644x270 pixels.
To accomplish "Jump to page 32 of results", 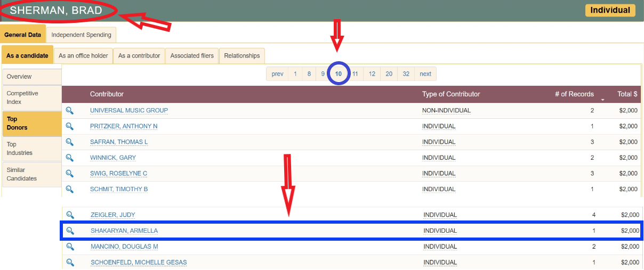I will click(x=406, y=74).
